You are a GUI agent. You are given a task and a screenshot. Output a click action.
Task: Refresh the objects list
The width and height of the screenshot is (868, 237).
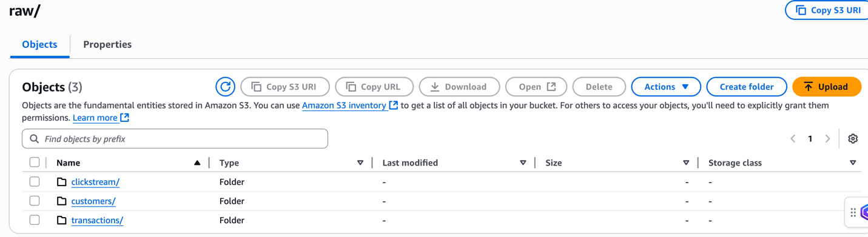coord(225,87)
